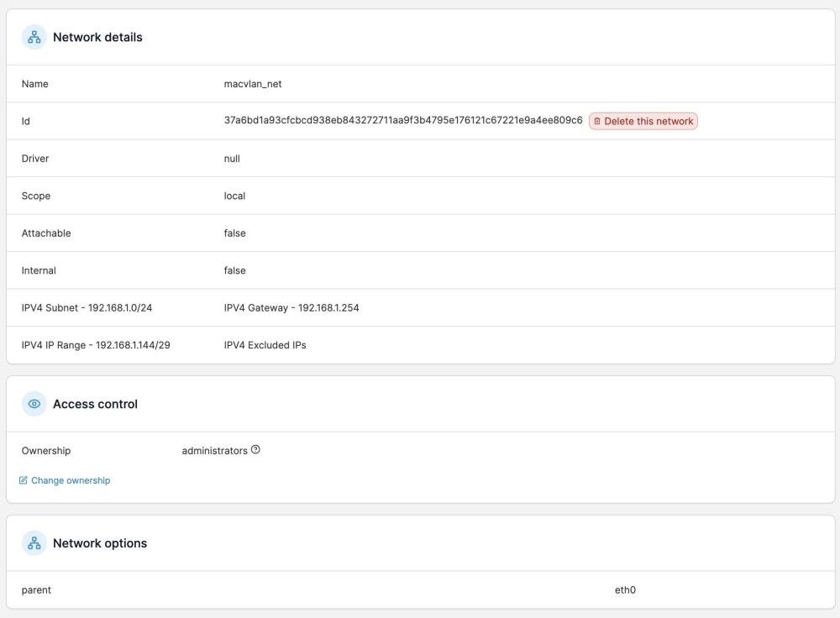Image resolution: width=840 pixels, height=618 pixels.
Task: Click the IPV4 Excluded IPs cell
Action: coord(265,345)
